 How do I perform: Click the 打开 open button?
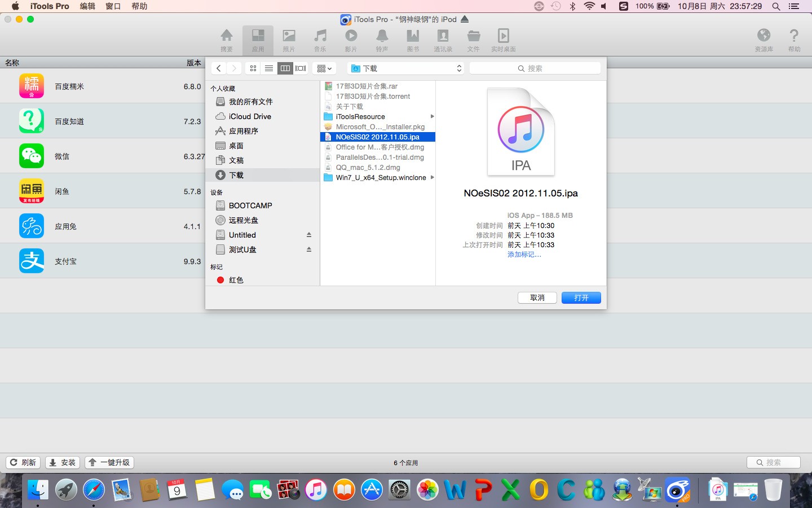(x=581, y=297)
